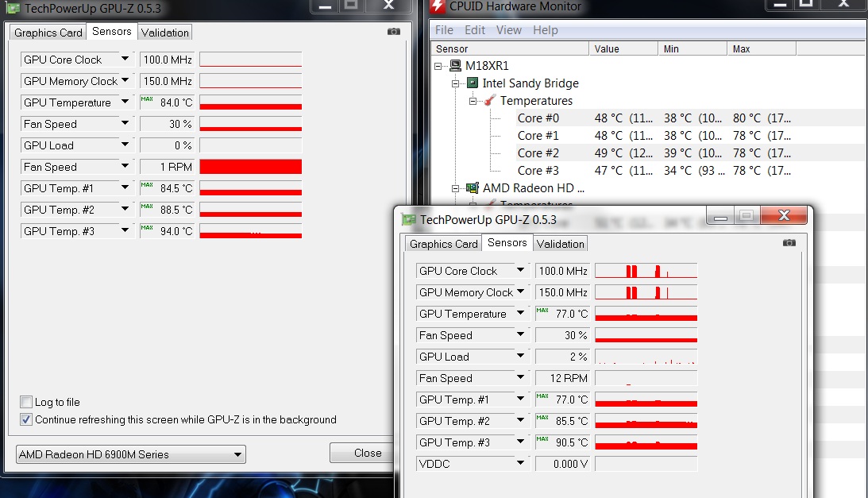Select Sensors tab in left GPU-Z window
Viewport: 868px width, 498px height.
112,32
